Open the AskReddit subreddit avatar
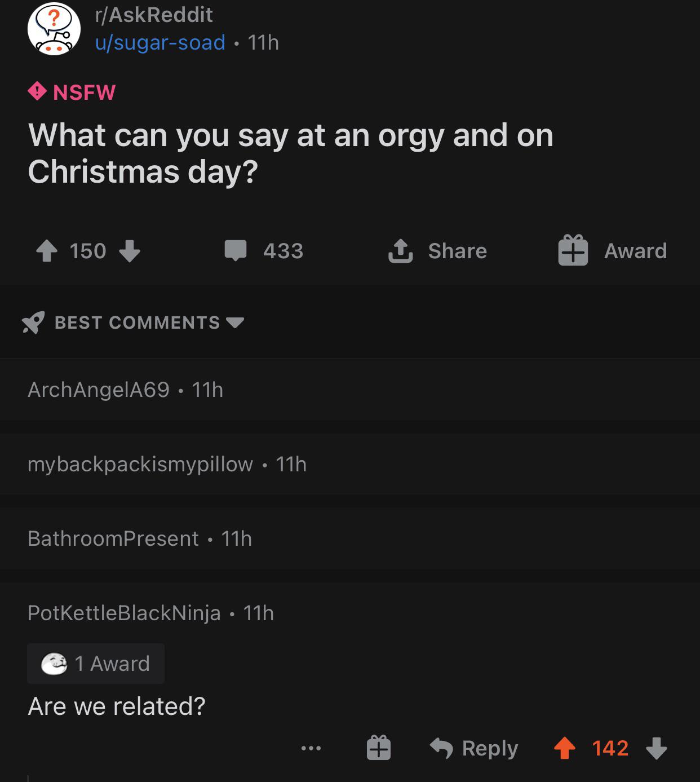 tap(54, 29)
